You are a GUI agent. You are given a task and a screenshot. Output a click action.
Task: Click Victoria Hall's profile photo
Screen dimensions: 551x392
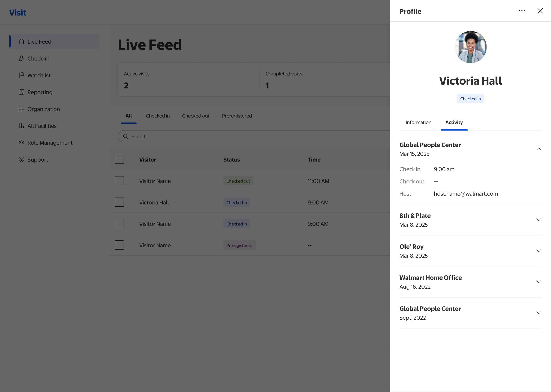pos(470,47)
